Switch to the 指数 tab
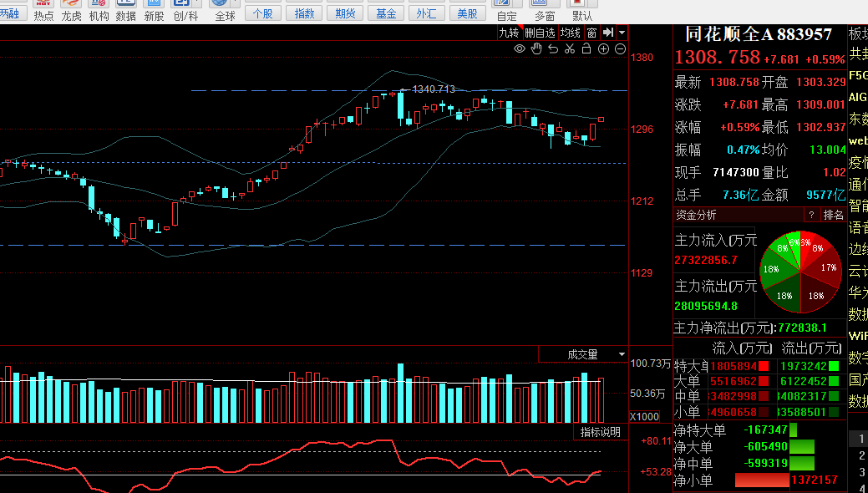This screenshot has width=868, height=493. click(x=304, y=13)
